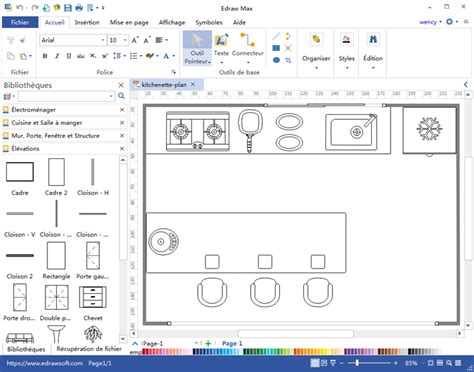Collapse the right side panel arrow
Image resolution: width=474 pixels, height=372 pixels.
pyautogui.click(x=466, y=85)
